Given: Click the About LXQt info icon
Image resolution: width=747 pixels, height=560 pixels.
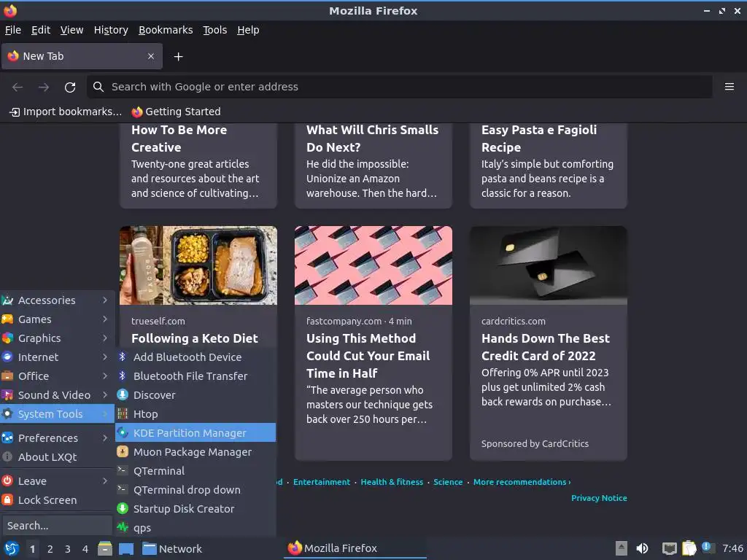Looking at the screenshot, I should tap(7, 456).
